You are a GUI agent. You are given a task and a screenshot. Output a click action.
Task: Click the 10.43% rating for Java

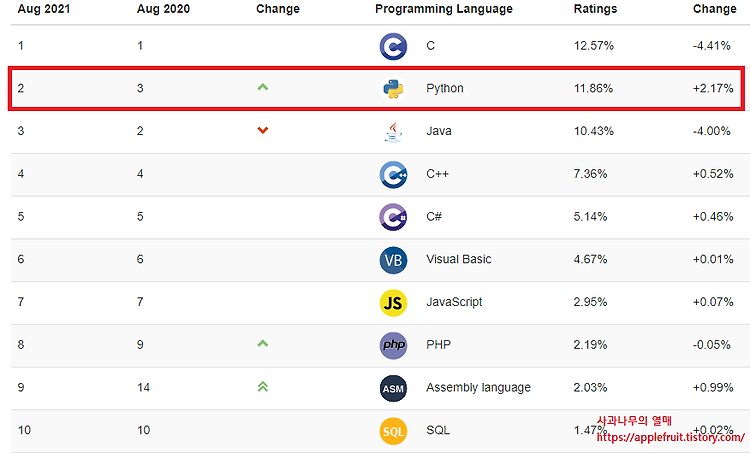(594, 131)
